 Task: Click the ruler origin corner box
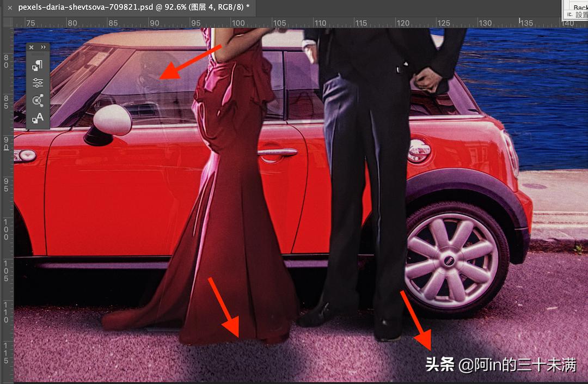click(7, 22)
